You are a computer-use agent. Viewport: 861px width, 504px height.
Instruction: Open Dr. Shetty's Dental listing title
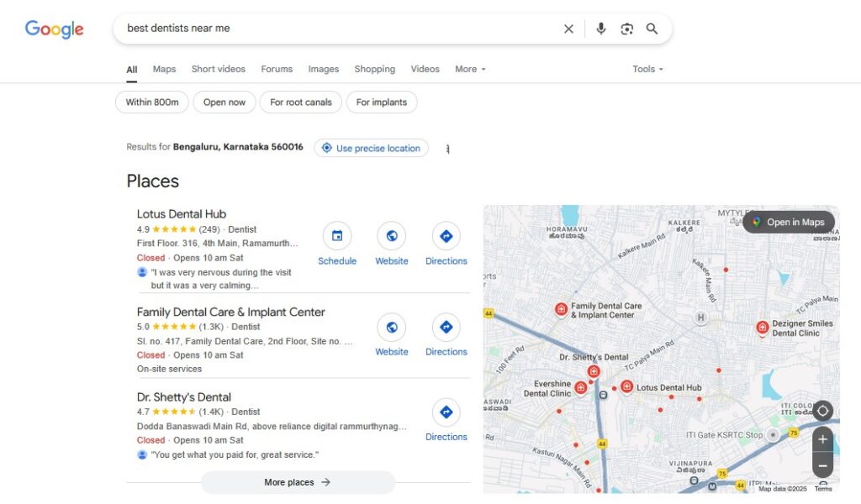pos(184,397)
